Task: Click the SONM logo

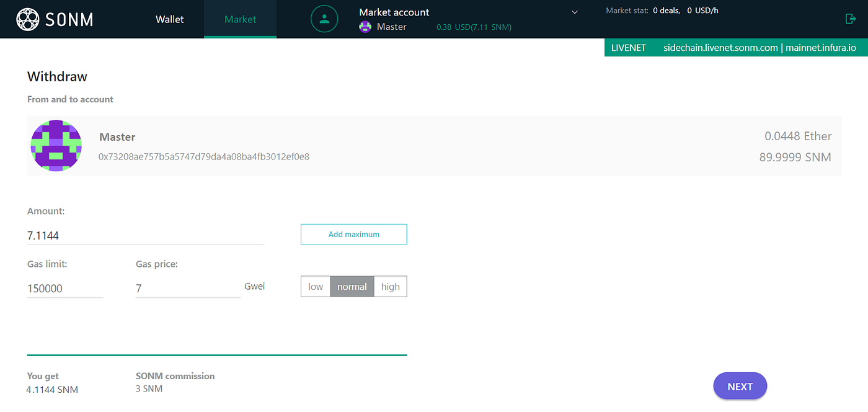Action: (x=55, y=19)
